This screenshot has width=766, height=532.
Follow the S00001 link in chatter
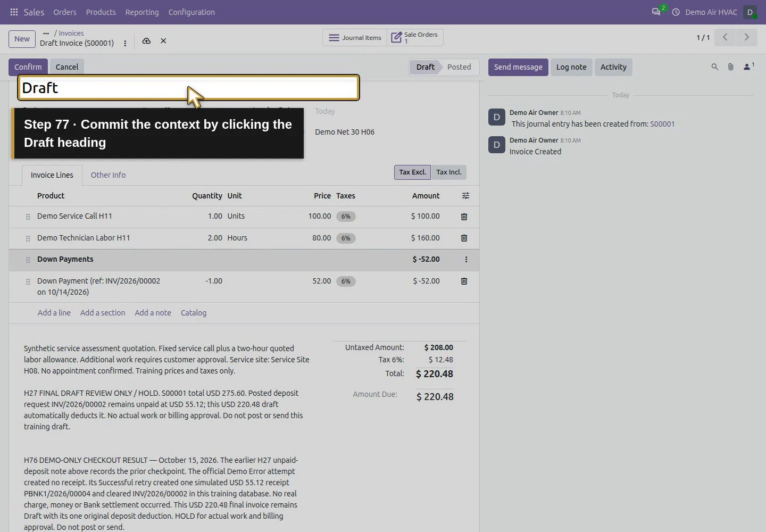tap(662, 124)
